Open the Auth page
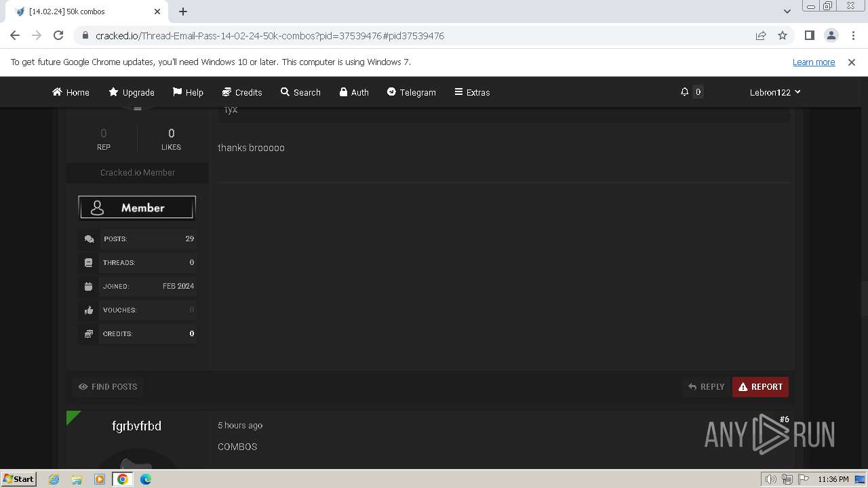This screenshot has height=488, width=868. coord(354,92)
